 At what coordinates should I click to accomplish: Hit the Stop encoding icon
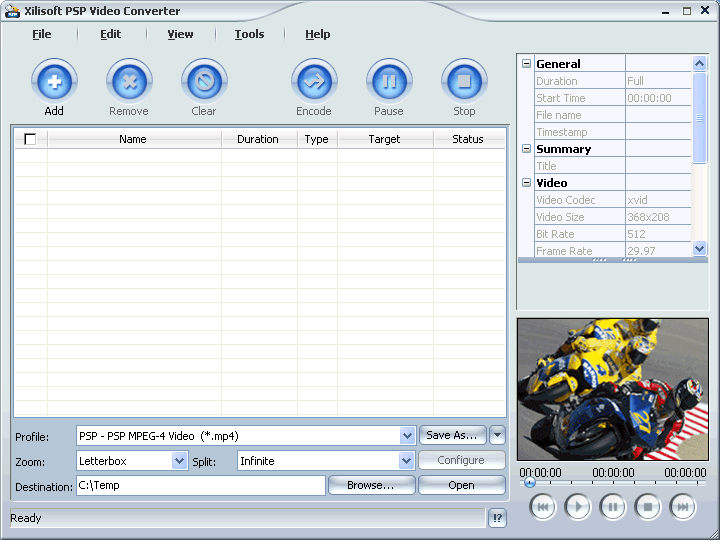[x=464, y=82]
